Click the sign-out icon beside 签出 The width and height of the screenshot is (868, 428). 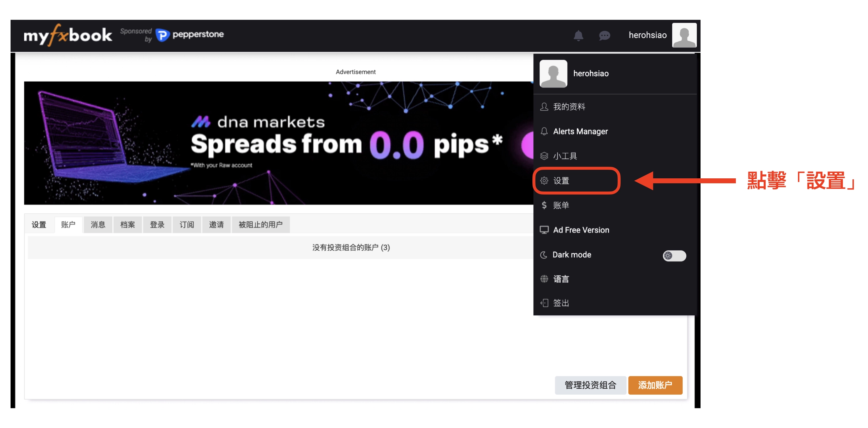point(544,303)
